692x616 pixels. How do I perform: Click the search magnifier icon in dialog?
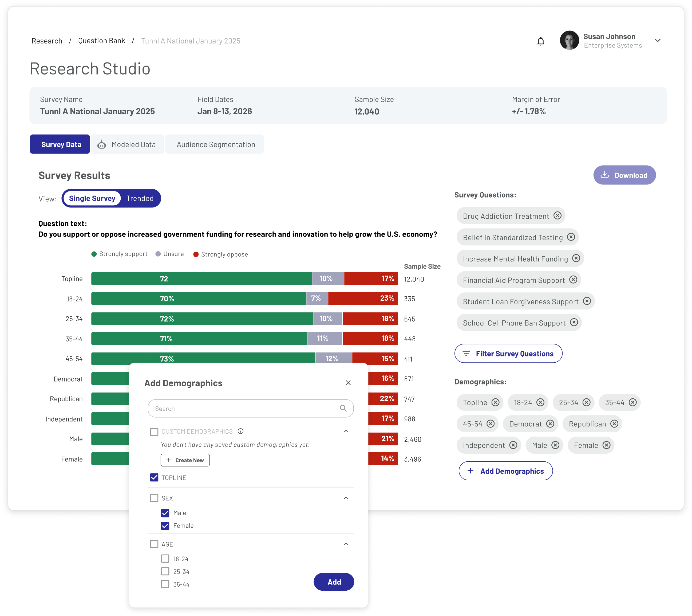tap(343, 409)
